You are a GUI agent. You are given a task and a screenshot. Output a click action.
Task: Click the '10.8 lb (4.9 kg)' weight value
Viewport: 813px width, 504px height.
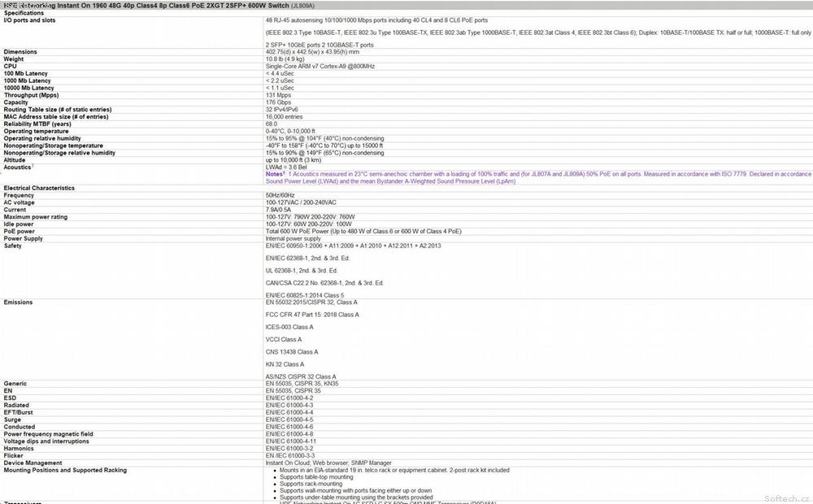pos(285,59)
